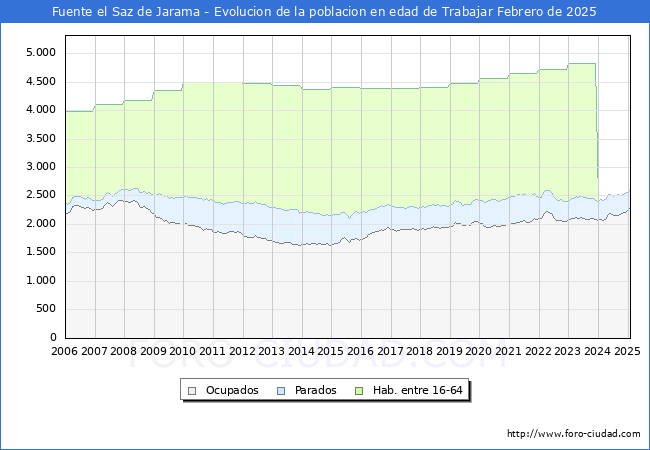Select the Ocupados legend label
Screen dimensions: 650x450
pos(231,390)
